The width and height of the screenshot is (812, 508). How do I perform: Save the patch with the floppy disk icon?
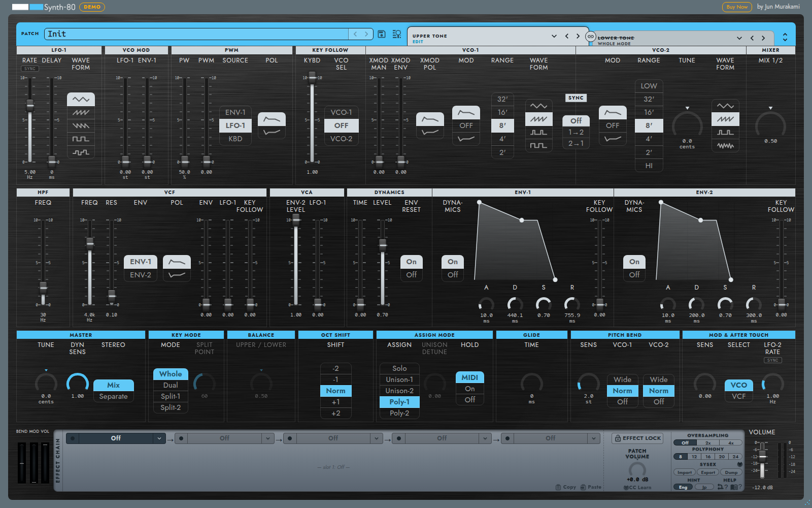point(382,34)
